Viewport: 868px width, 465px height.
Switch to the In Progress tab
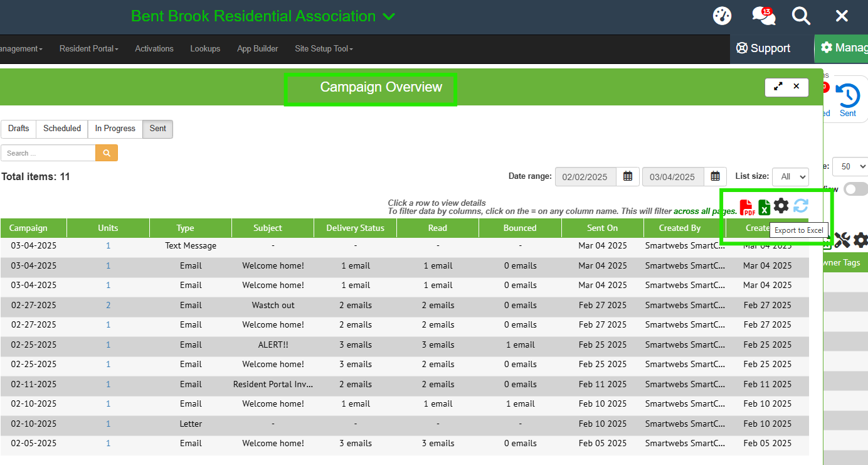click(x=115, y=129)
